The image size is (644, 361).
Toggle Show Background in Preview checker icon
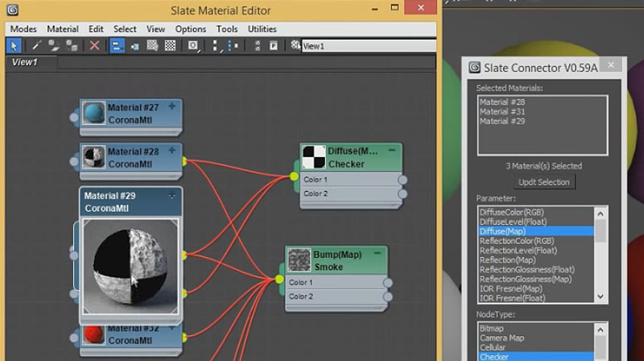pos(171,46)
